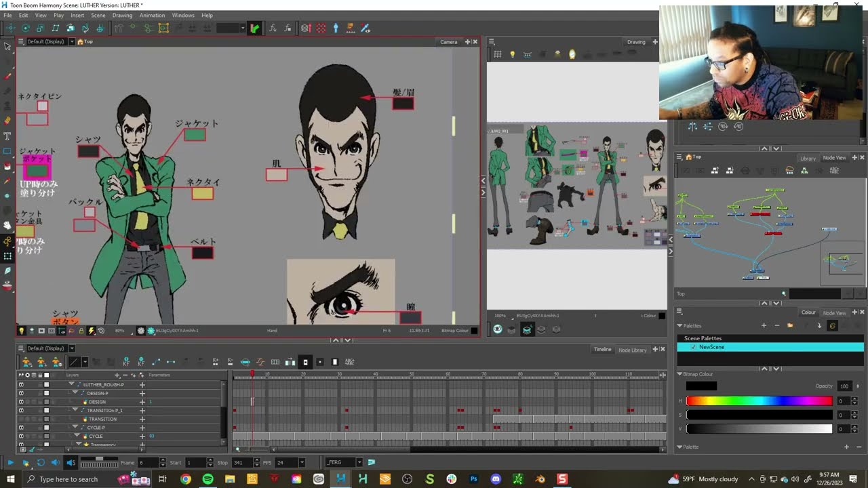Click the Opacity value field
The width and height of the screenshot is (868, 488).
pyautogui.click(x=844, y=386)
